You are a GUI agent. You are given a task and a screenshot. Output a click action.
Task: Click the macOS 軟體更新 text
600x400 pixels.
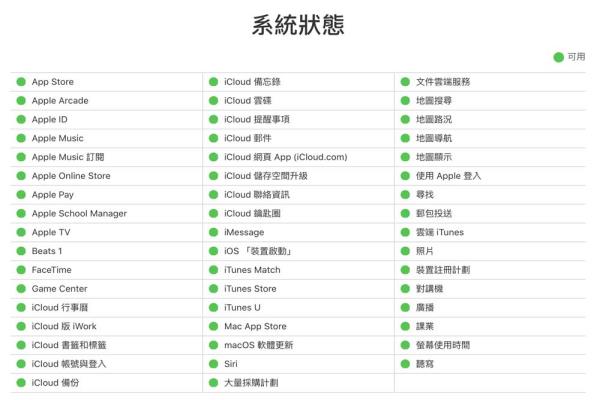259,345
